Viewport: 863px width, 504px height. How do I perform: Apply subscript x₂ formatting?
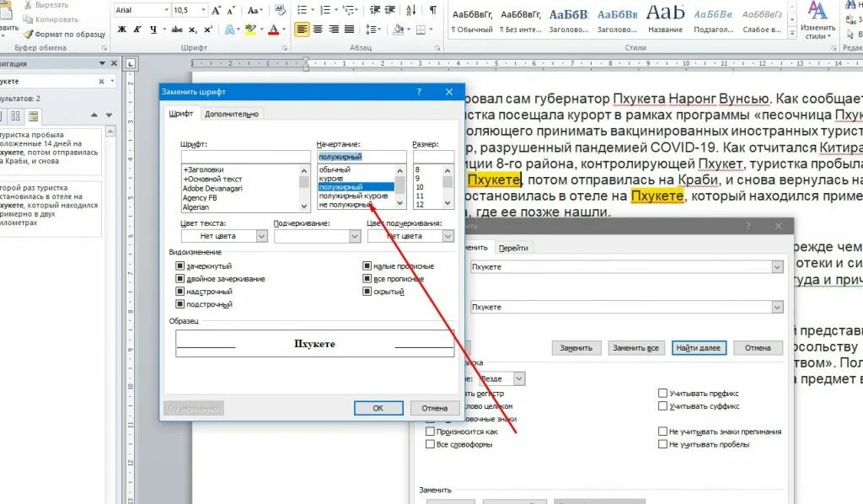pyautogui.click(x=193, y=29)
